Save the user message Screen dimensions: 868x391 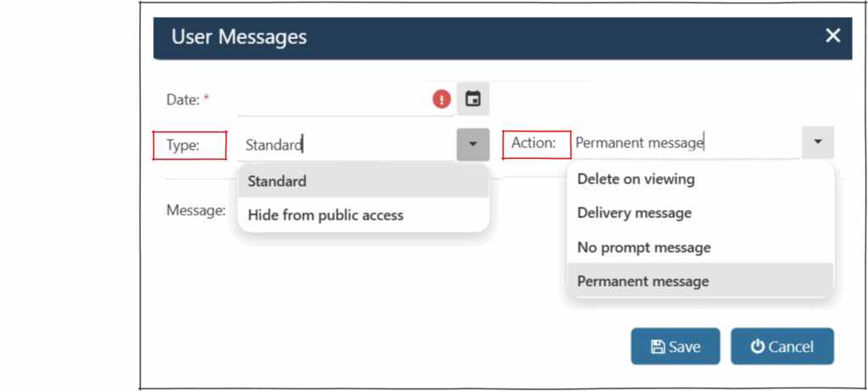tap(675, 346)
